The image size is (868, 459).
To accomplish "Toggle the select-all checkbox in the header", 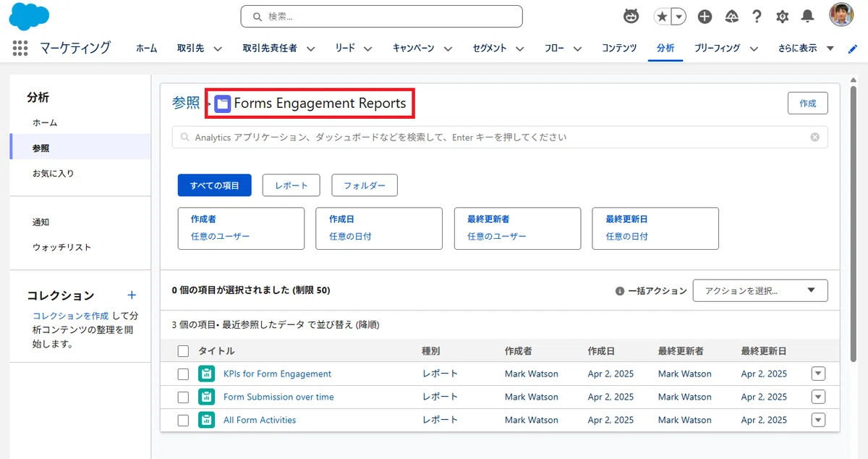I will coord(183,351).
